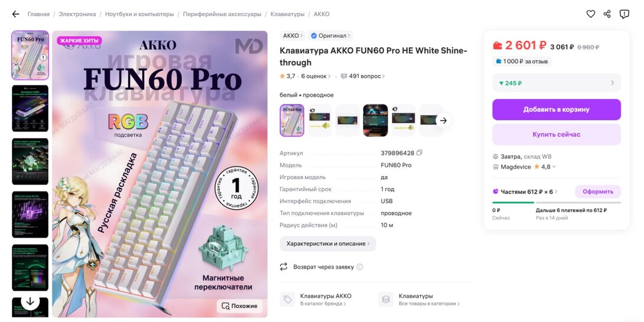Click the back arrow icon

(15, 14)
